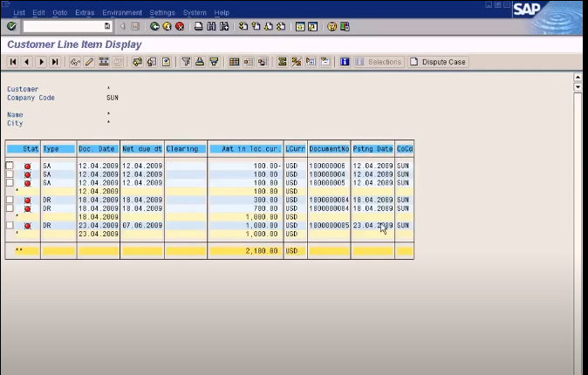Go to previous item in application toolbar
This screenshot has height=375, width=588.
coord(27,62)
